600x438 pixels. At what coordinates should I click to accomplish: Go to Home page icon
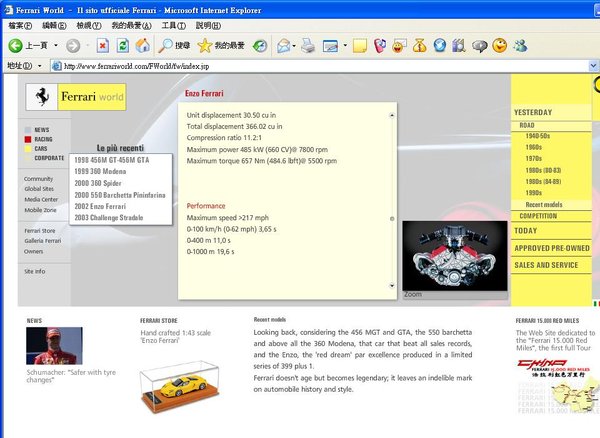143,46
